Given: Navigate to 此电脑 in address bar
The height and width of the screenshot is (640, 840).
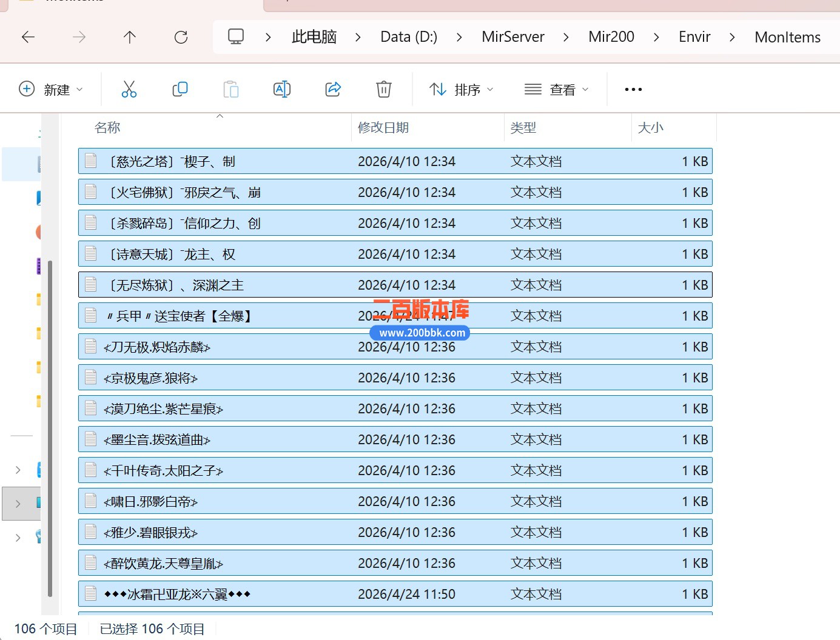Looking at the screenshot, I should [314, 37].
